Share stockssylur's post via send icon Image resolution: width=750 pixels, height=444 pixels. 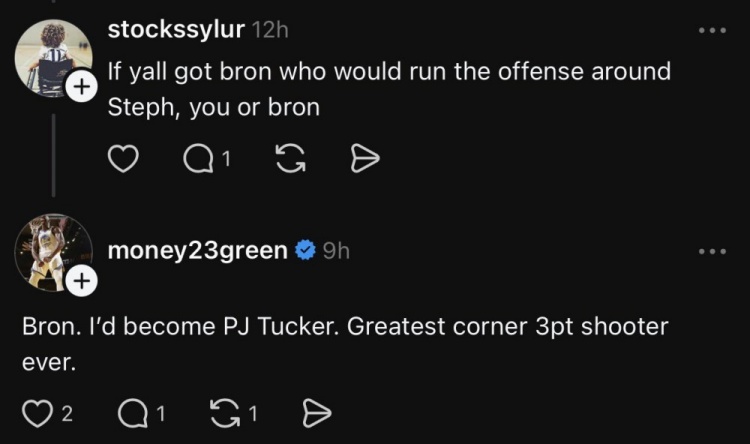[365, 159]
